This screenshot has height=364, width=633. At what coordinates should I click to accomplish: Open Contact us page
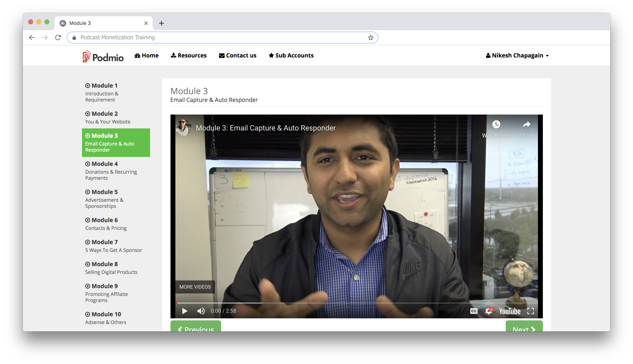tap(238, 55)
